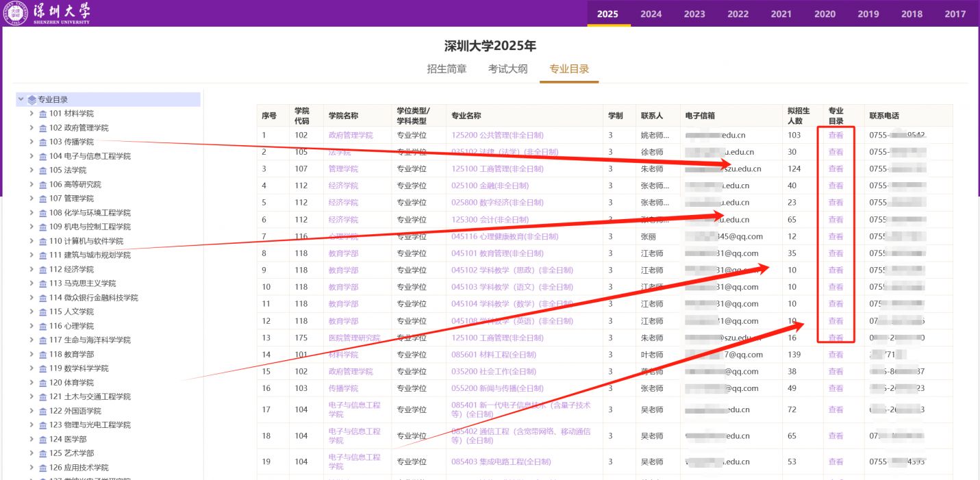Expand the 118 教育学部 tree node
Image resolution: width=980 pixels, height=480 pixels.
point(32,354)
